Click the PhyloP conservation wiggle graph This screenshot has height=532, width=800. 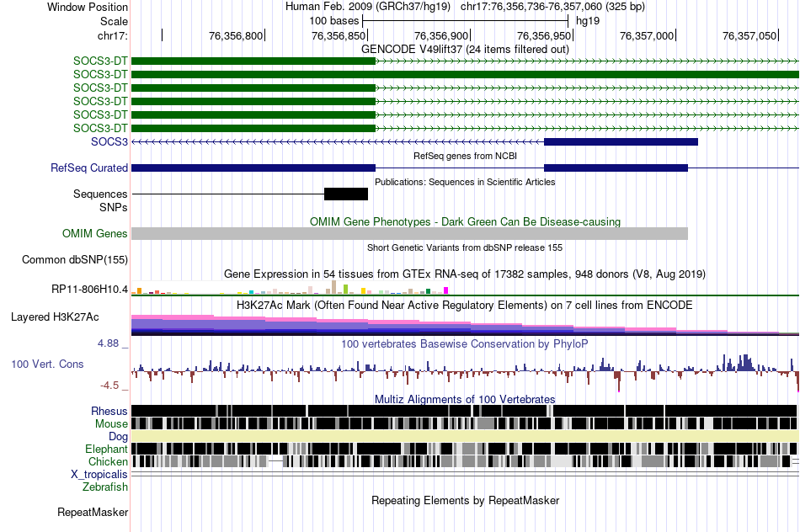(x=465, y=372)
